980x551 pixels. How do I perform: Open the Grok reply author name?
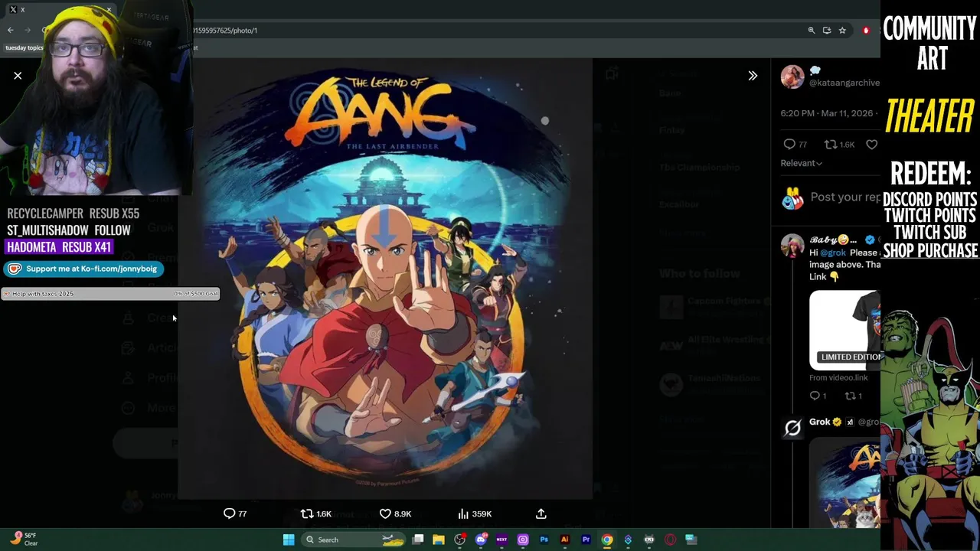click(x=820, y=422)
